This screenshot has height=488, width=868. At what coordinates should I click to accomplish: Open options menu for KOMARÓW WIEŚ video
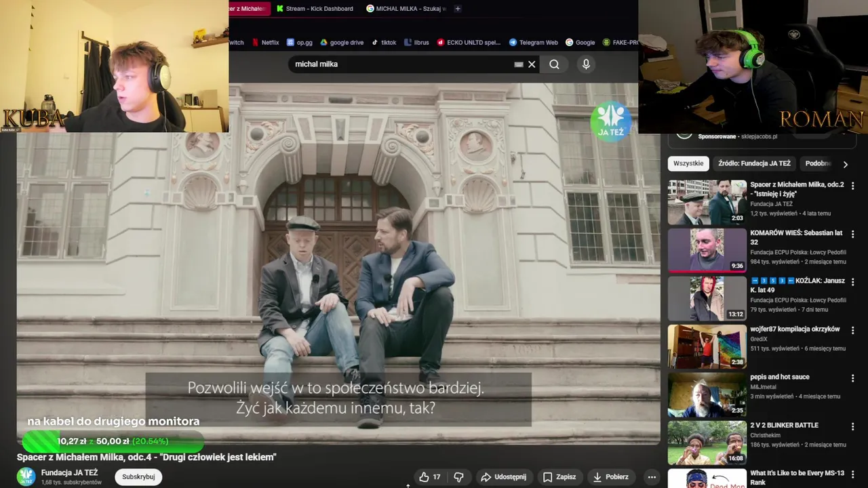click(852, 234)
